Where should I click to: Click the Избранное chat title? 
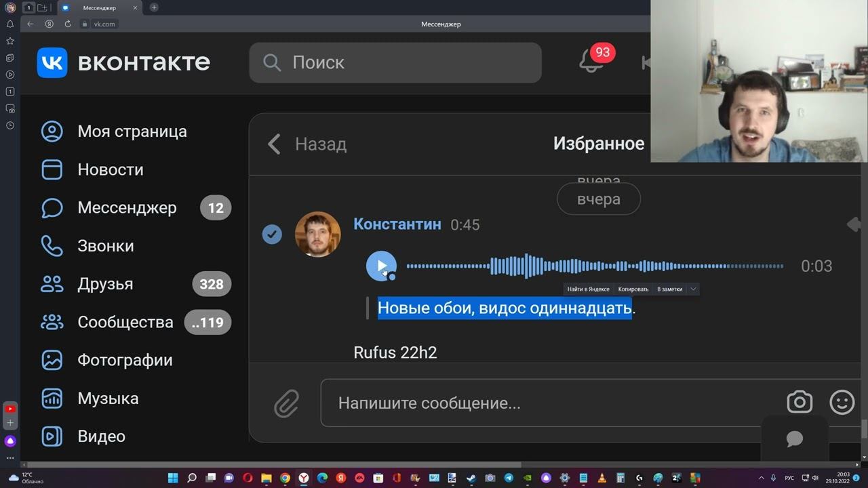click(x=599, y=144)
